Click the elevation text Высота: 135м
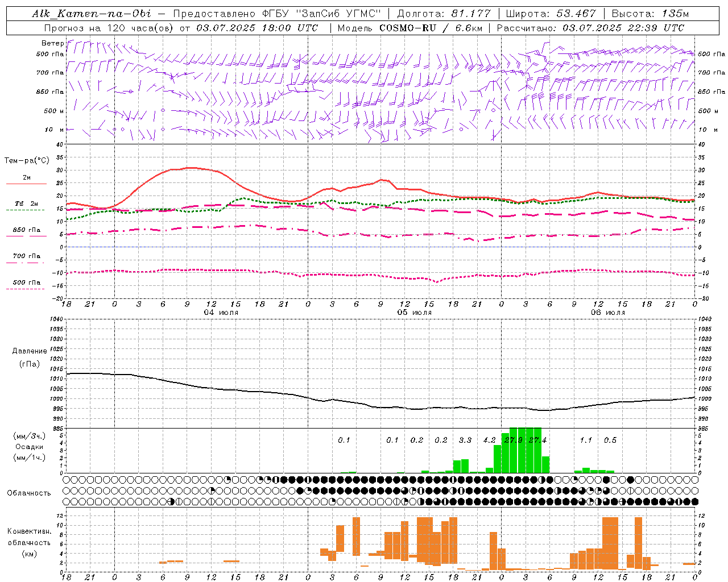Viewport: 728px width, 582px height. (x=650, y=14)
